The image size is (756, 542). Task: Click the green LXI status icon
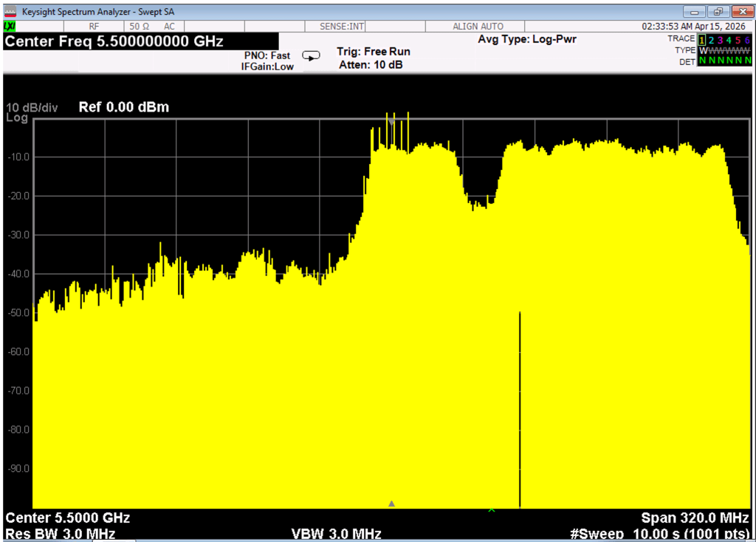[x=10, y=27]
